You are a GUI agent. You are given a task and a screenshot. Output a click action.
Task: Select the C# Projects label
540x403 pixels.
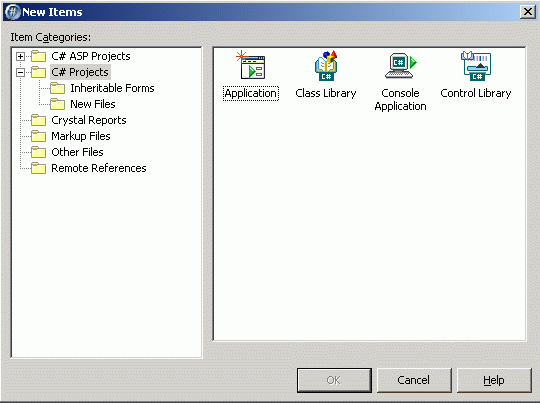point(80,72)
